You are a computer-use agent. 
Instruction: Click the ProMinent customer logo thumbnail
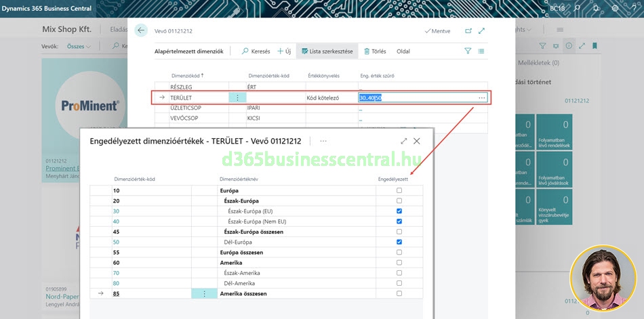pos(90,106)
